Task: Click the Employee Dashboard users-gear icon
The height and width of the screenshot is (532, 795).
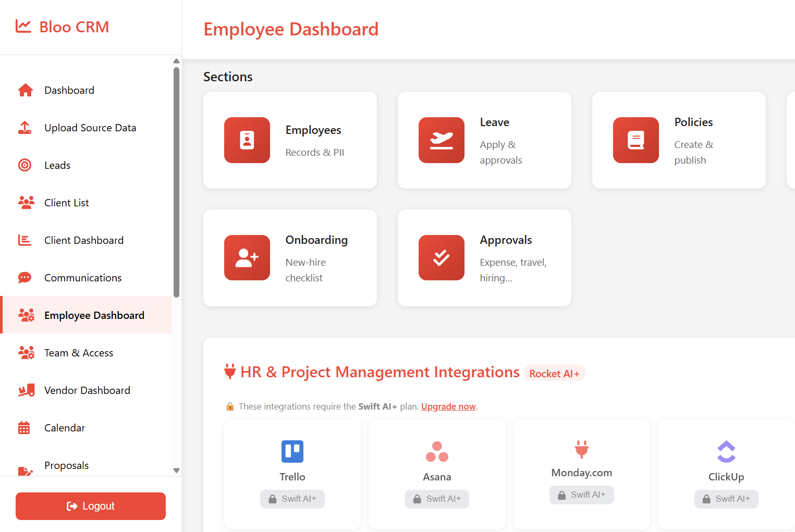Action: point(26,315)
